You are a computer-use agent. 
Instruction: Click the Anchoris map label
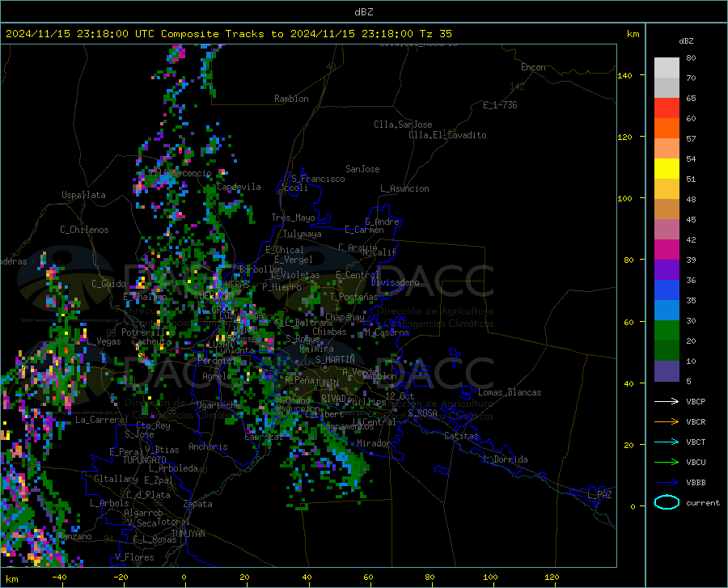pyautogui.click(x=208, y=447)
